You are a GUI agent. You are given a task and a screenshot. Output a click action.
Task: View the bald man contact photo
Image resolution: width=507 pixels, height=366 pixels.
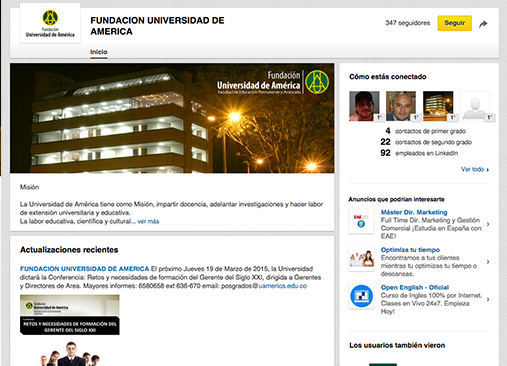[401, 106]
